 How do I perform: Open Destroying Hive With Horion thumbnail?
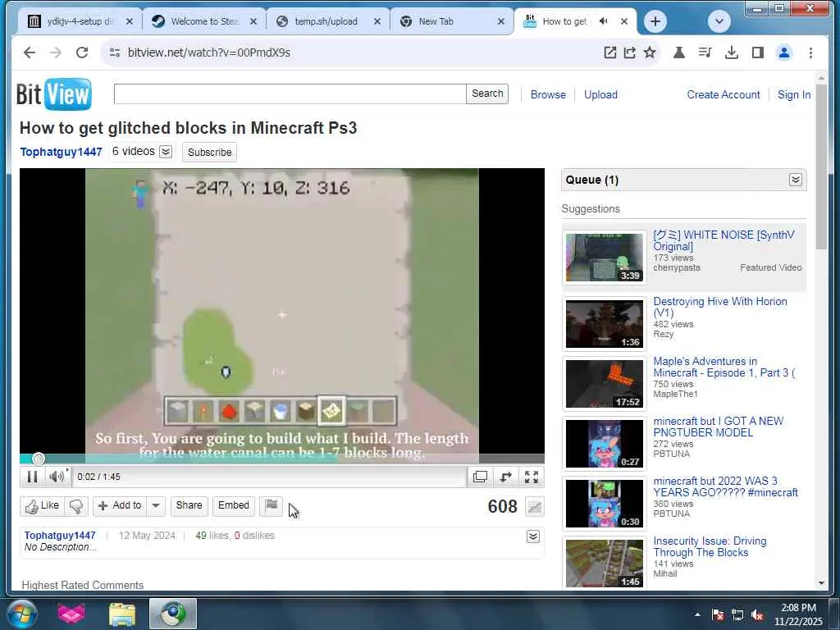tap(605, 324)
